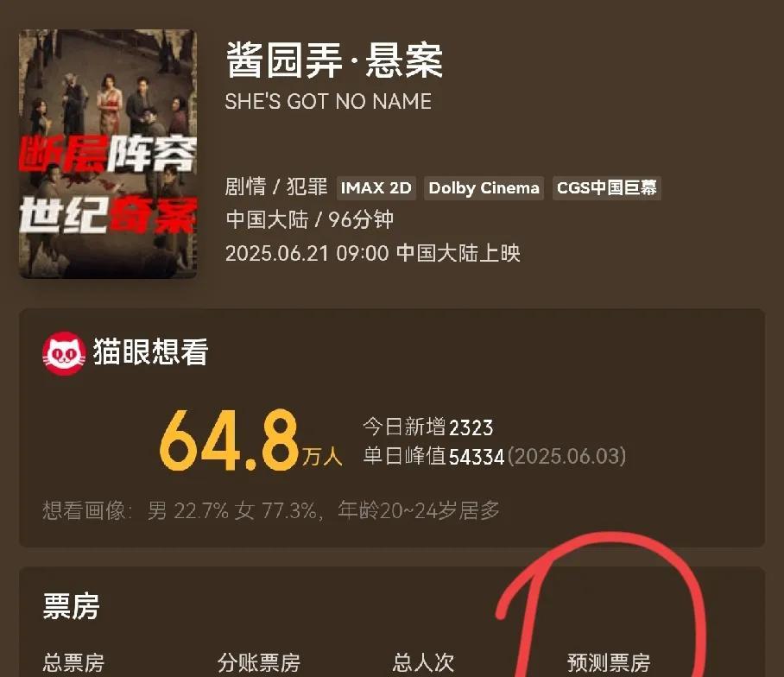This screenshot has width=784, height=677.
Task: Tap the 单日峰值 54334 stat
Action: pos(495,456)
